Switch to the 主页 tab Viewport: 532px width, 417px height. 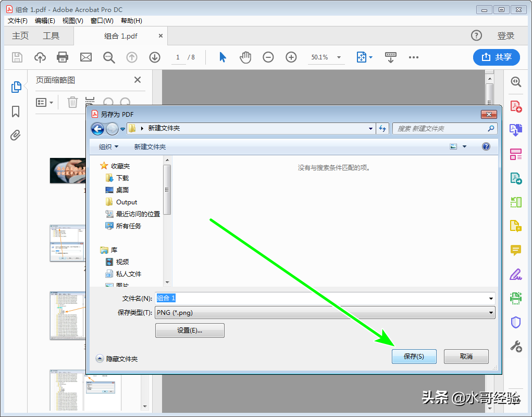[20, 35]
